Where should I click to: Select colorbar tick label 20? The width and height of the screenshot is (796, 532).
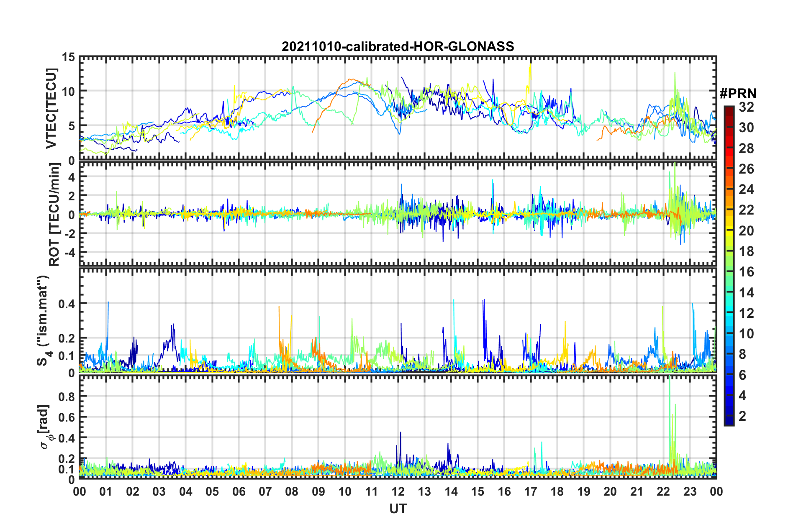746,230
